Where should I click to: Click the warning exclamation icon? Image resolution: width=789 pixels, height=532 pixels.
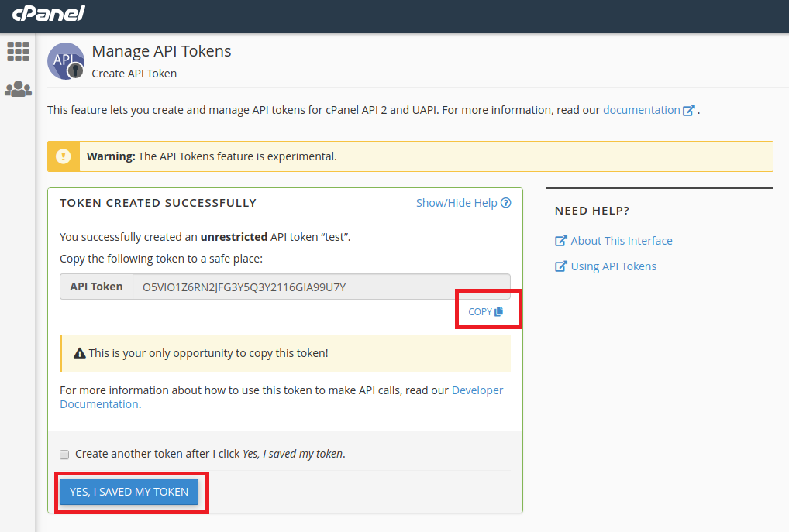click(63, 156)
